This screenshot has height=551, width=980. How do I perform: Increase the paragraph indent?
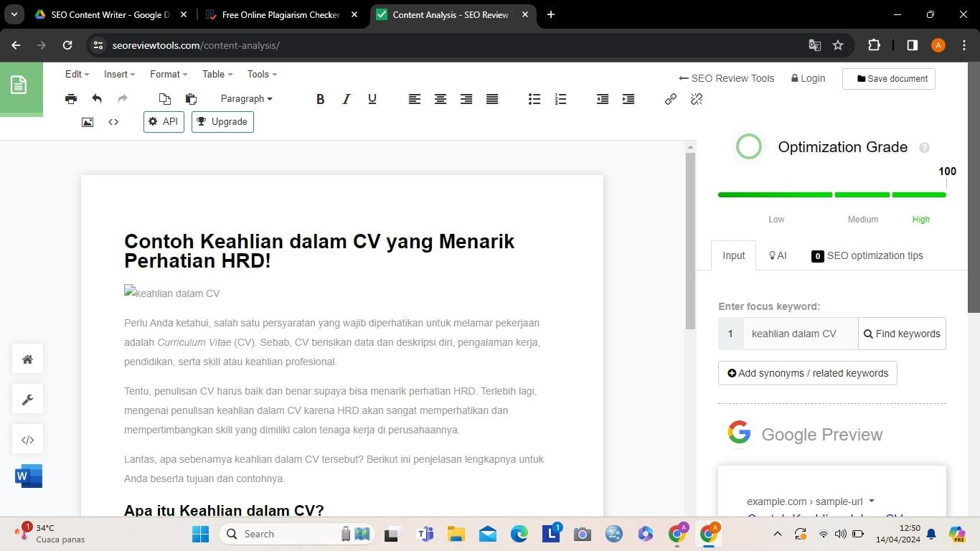click(x=628, y=99)
